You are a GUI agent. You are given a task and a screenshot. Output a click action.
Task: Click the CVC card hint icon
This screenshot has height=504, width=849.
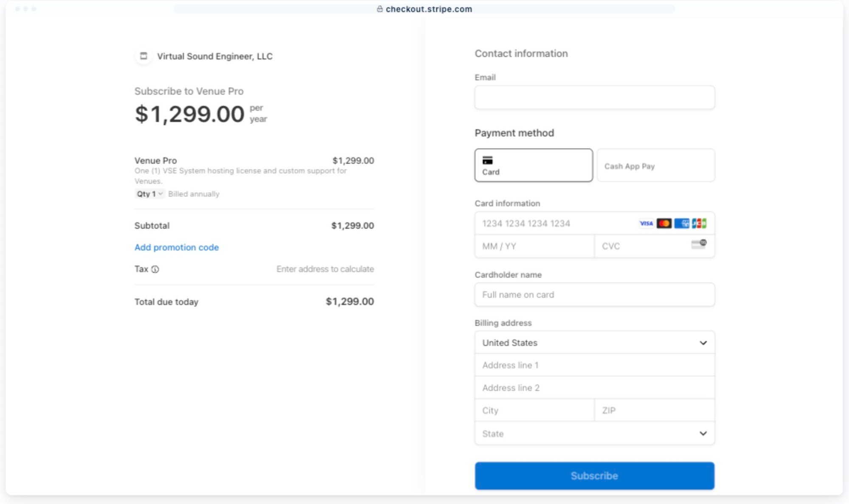point(699,244)
